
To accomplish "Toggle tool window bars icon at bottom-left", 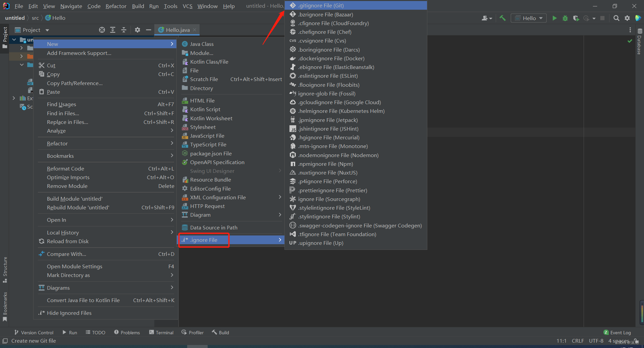I will point(5,341).
